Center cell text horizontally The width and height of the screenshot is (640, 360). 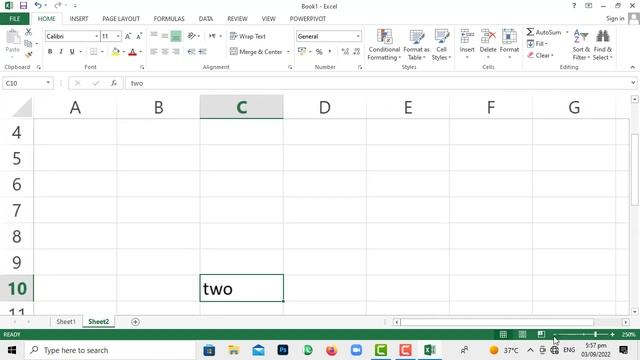[x=164, y=51]
